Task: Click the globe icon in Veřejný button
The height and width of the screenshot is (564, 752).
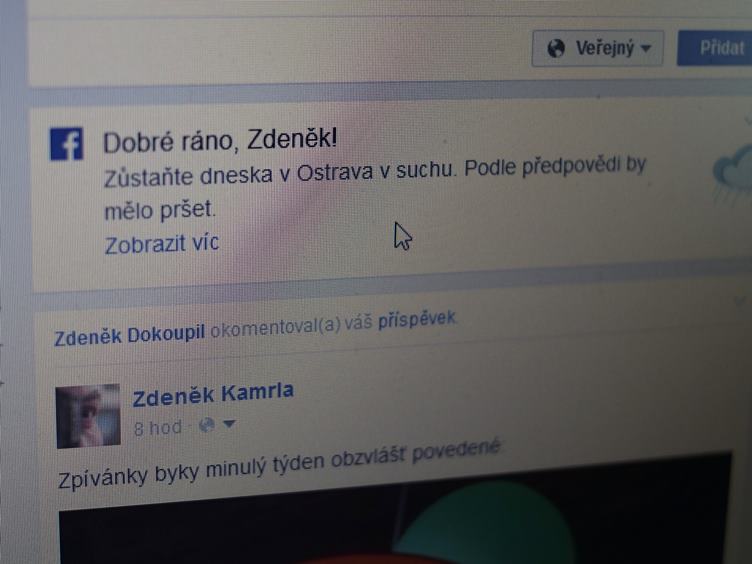Action: [x=556, y=48]
